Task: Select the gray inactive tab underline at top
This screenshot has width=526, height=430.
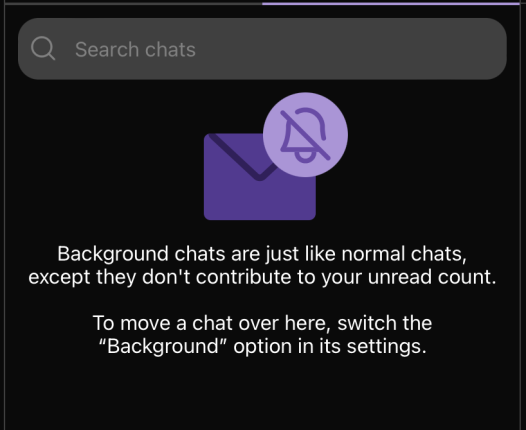Action: pos(134,3)
